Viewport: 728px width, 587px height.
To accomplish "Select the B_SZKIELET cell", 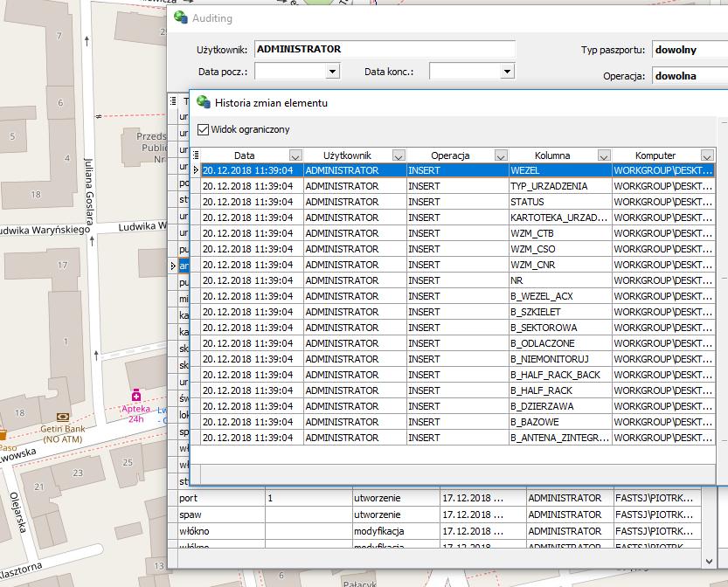I will (560, 313).
